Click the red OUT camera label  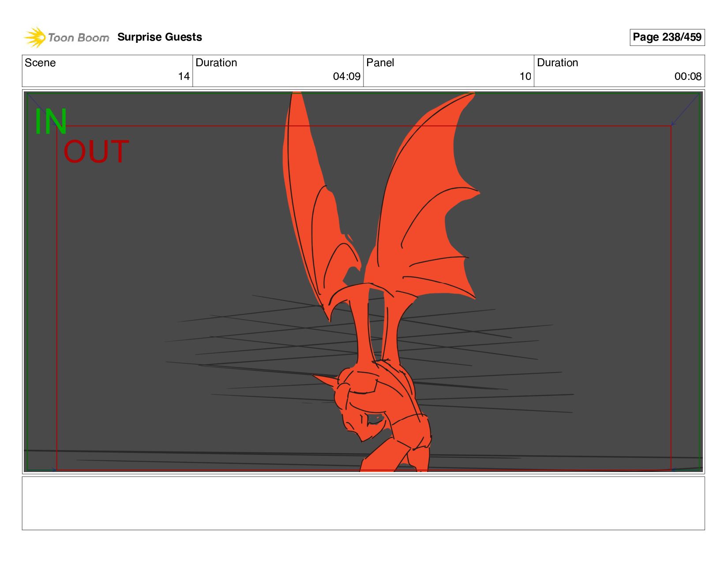tap(96, 152)
